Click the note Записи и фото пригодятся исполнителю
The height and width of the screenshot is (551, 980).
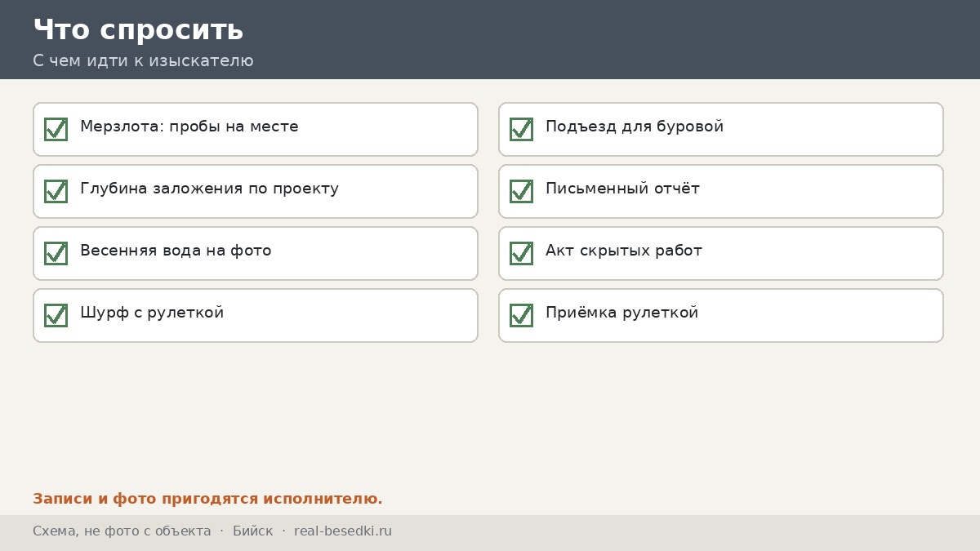[207, 499]
